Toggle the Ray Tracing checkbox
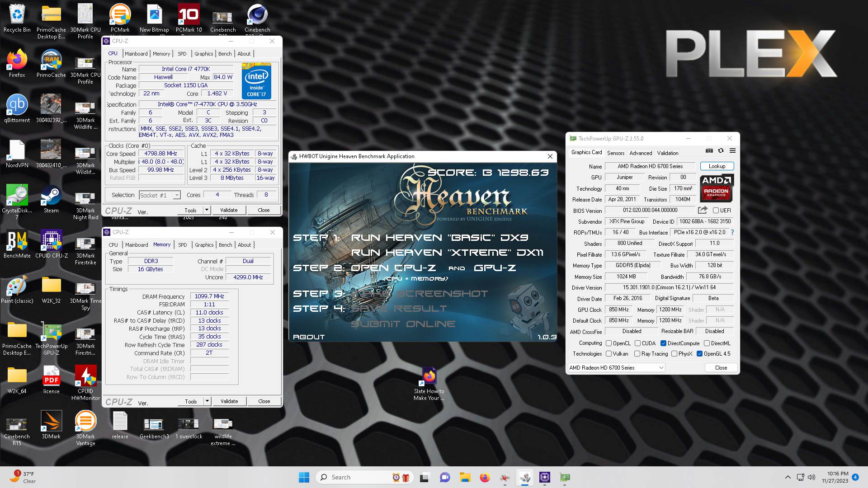 [637, 354]
